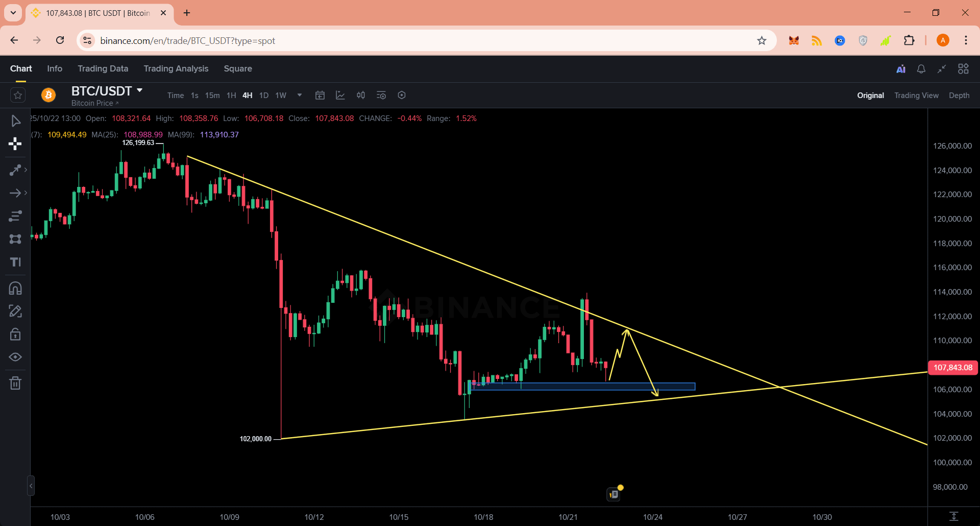Switch to 1D interval
The height and width of the screenshot is (526, 980).
264,95
